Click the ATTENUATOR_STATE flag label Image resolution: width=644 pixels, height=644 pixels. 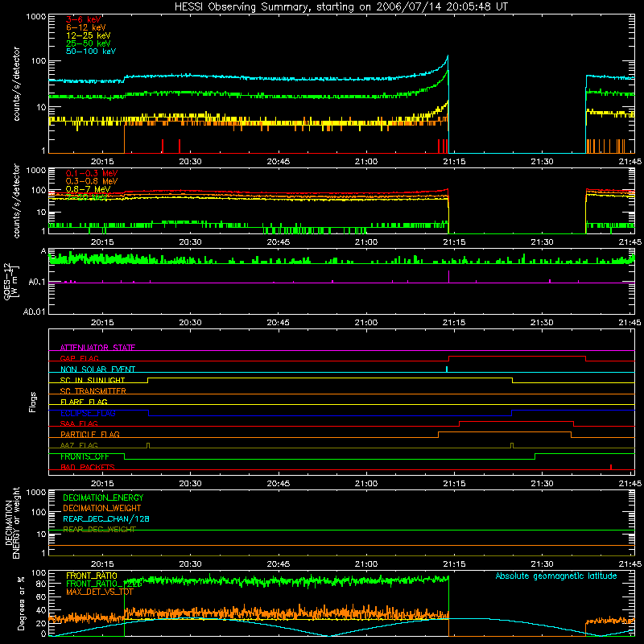tap(97, 348)
